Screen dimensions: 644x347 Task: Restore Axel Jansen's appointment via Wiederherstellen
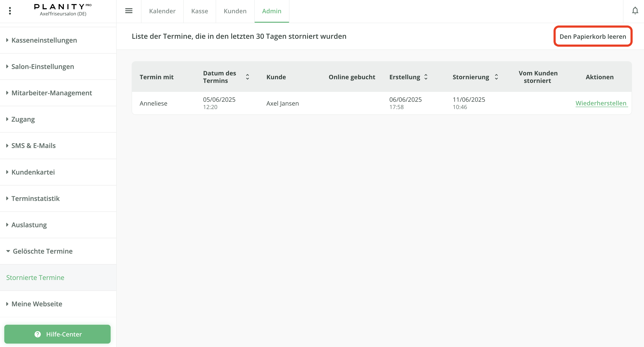(x=601, y=103)
